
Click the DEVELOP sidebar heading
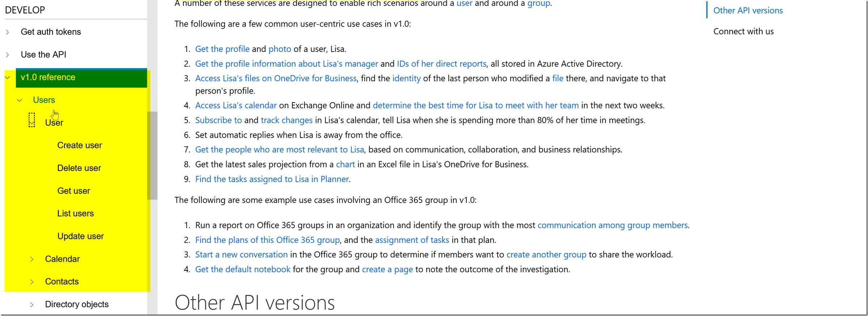[x=25, y=10]
